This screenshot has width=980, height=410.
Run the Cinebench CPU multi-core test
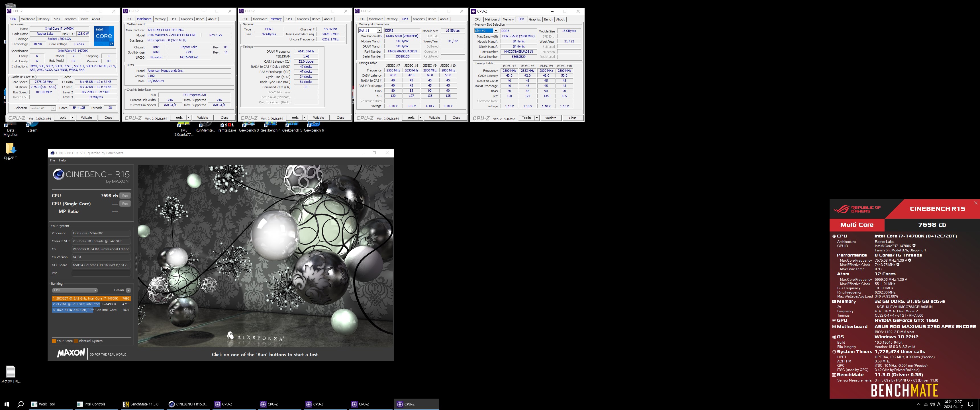point(125,196)
